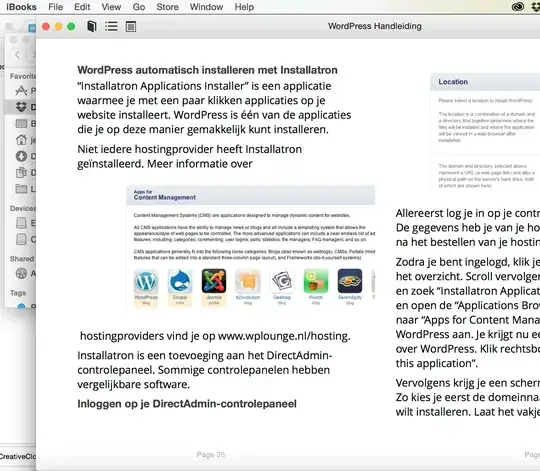Click the Drupal app icon in the image
The height and width of the screenshot is (471, 540).
[180, 281]
